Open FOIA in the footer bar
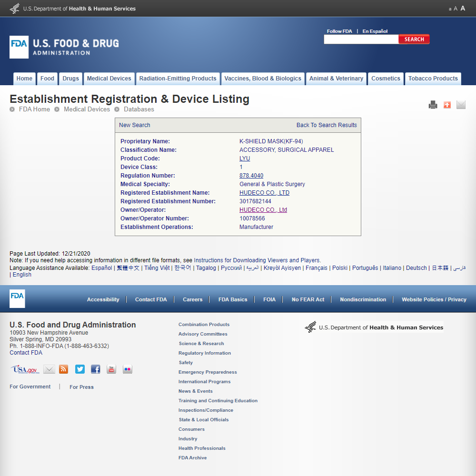This screenshot has width=476, height=476. click(269, 299)
